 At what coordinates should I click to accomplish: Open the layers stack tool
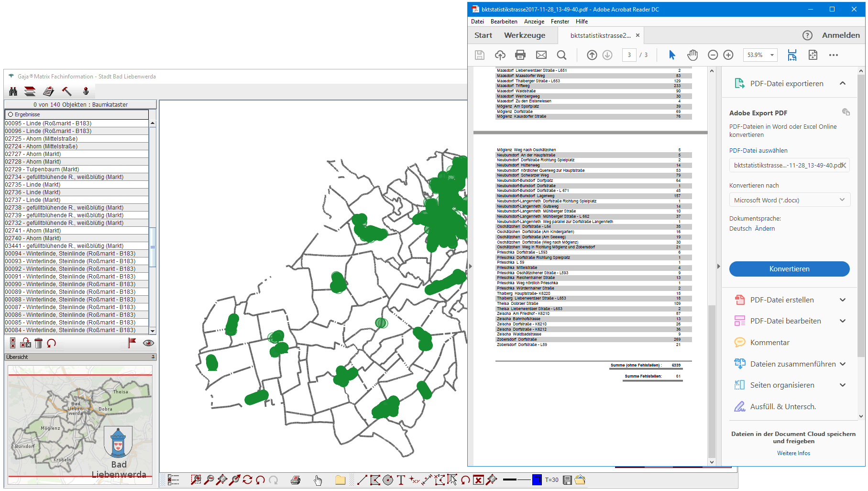tap(30, 91)
